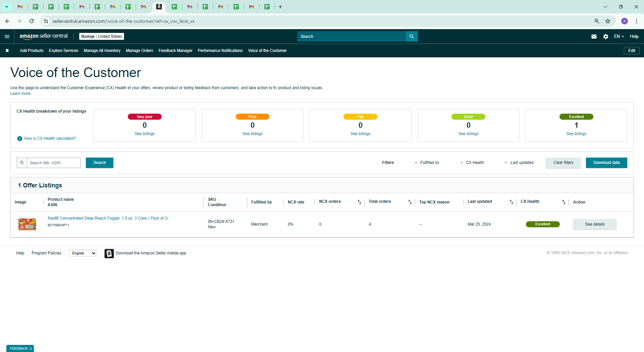Sort by NCX orders column
644x352 pixels.
[359, 202]
